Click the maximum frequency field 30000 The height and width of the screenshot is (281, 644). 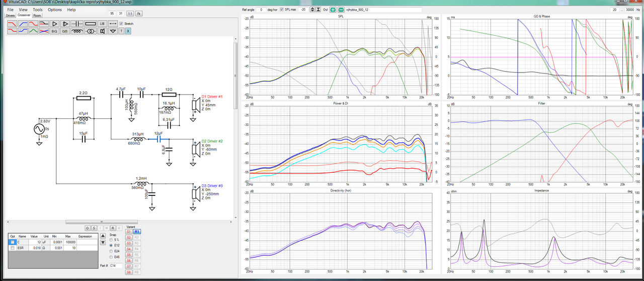tap(631, 10)
